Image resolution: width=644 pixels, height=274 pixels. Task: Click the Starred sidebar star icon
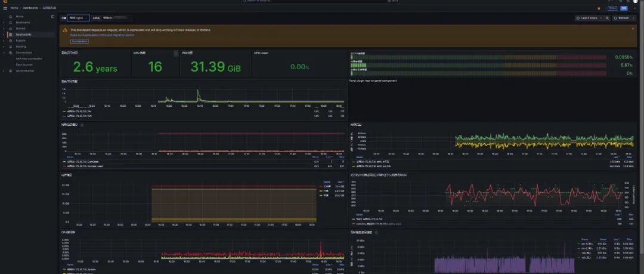(11, 29)
